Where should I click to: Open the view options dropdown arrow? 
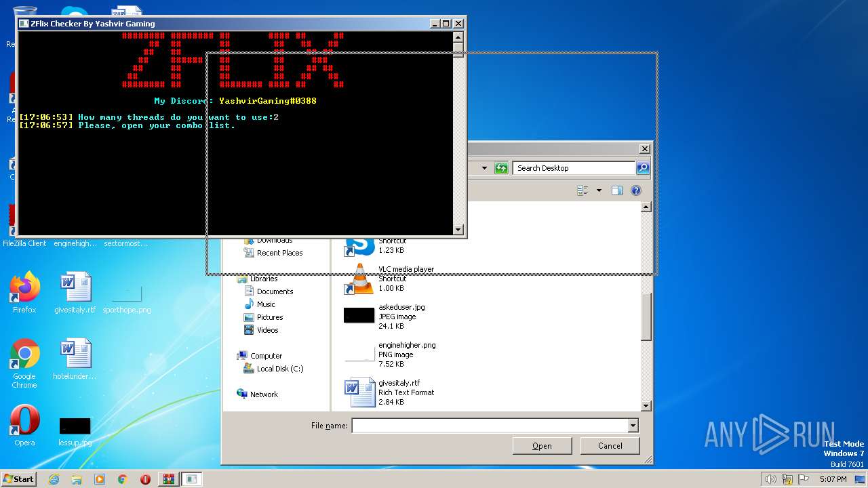(599, 191)
